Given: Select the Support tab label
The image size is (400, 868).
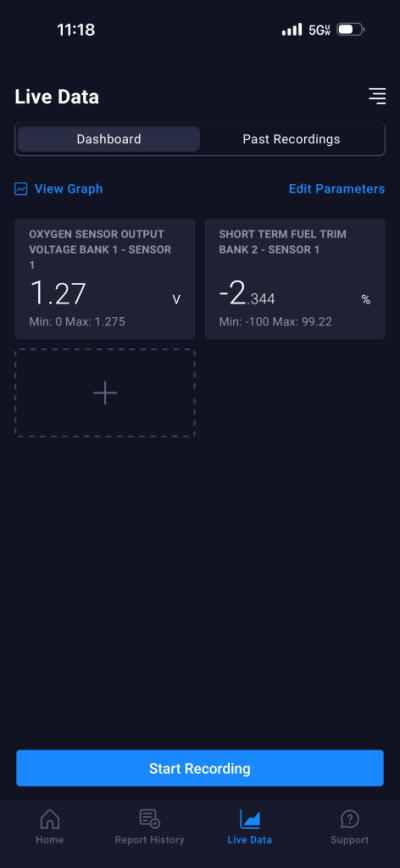Looking at the screenshot, I should click(x=350, y=840).
